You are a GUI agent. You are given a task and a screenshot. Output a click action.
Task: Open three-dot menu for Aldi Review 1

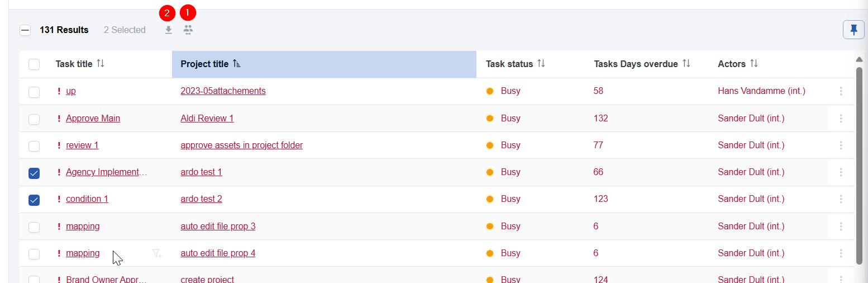[x=841, y=119]
